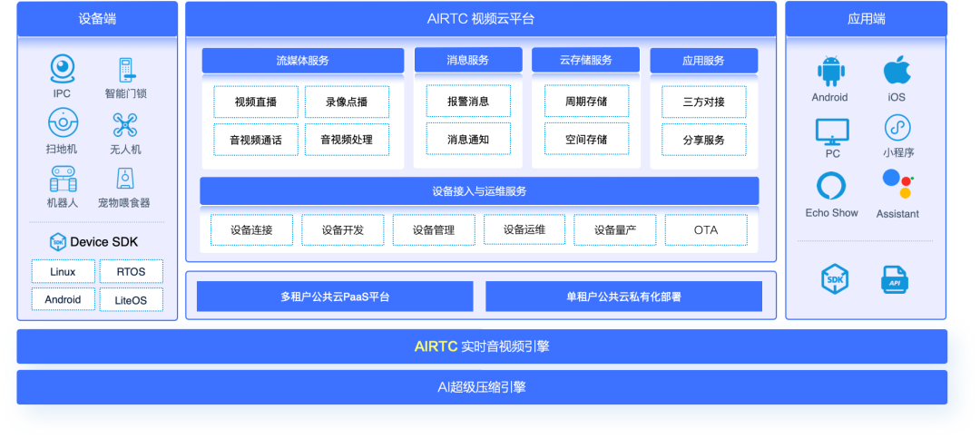
Task: Select the 设备管理 box
Action: 434,230
